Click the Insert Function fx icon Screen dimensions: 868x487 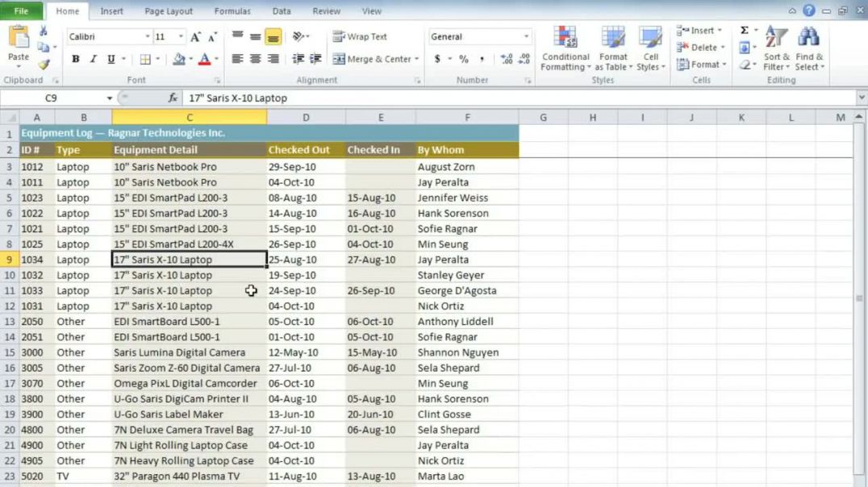click(x=173, y=98)
